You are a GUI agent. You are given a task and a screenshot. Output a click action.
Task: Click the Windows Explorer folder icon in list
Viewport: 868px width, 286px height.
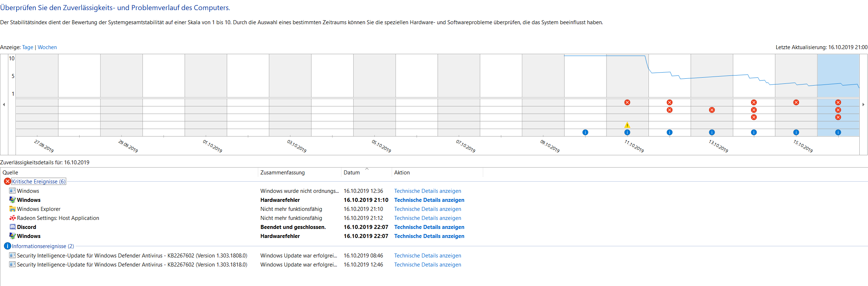pos(12,209)
